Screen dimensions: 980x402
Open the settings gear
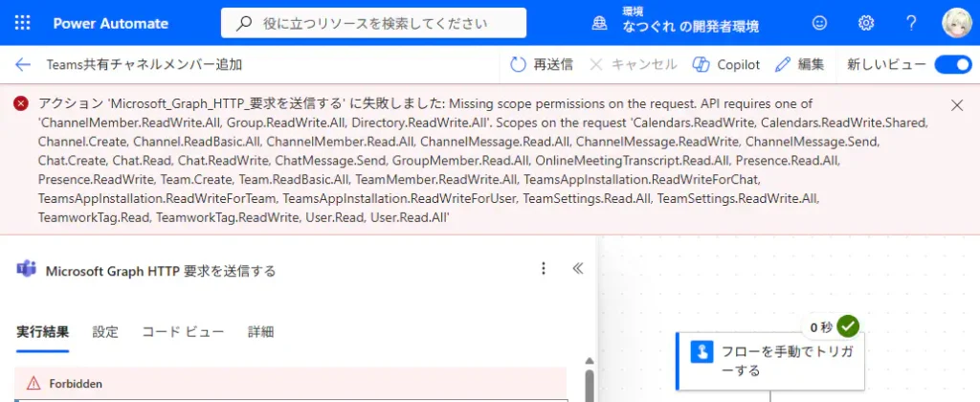coord(865,23)
